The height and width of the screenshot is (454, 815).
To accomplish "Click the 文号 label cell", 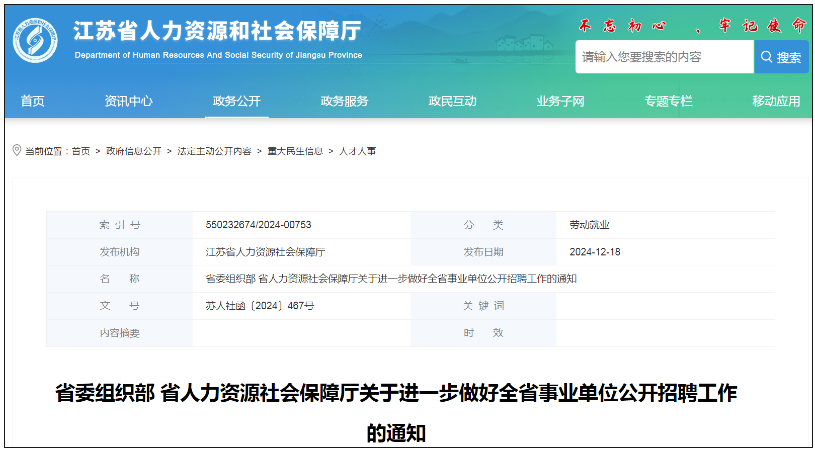I will click(x=120, y=306).
